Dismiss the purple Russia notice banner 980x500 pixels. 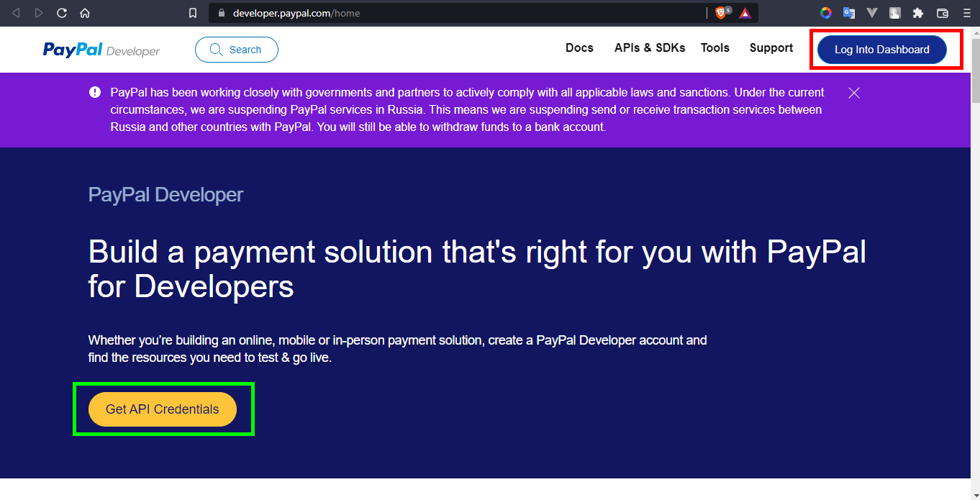854,93
